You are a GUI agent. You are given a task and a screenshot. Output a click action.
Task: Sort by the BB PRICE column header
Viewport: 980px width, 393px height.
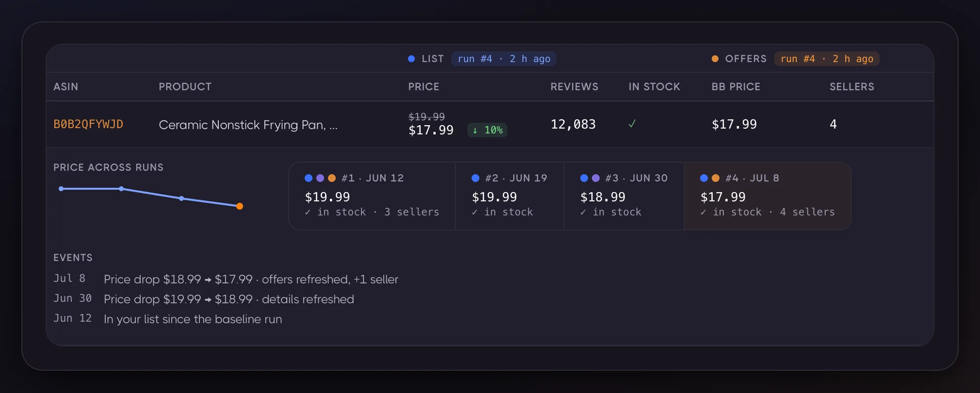(x=735, y=86)
